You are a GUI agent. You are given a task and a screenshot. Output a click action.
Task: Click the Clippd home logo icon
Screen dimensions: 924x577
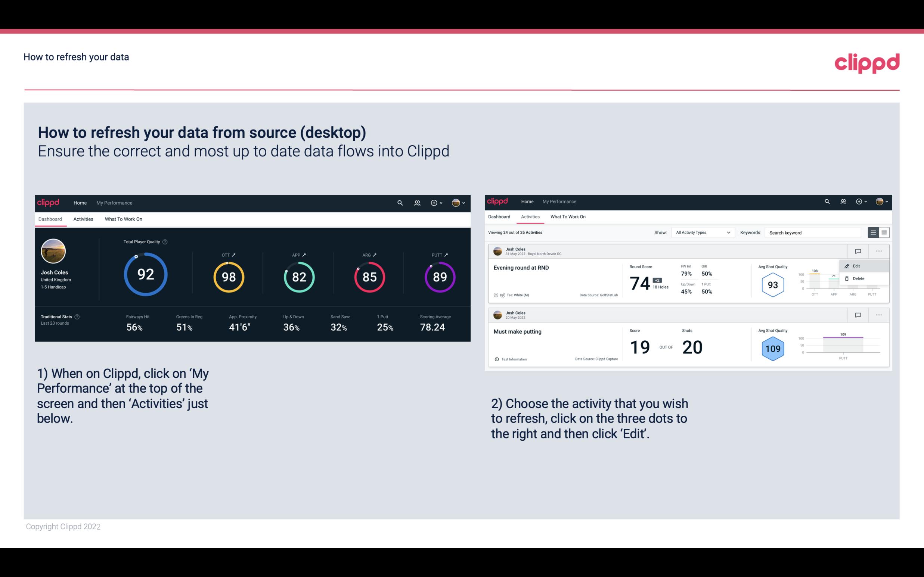click(x=49, y=202)
